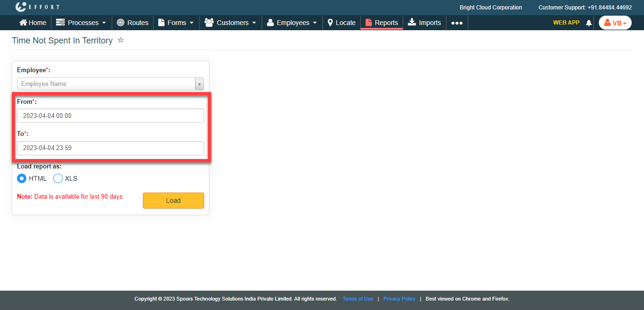This screenshot has height=310, width=644.
Task: Open the Imports download page
Action: click(x=424, y=23)
